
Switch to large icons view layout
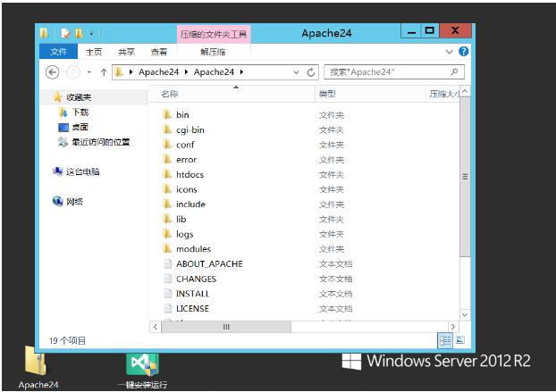coord(459,340)
